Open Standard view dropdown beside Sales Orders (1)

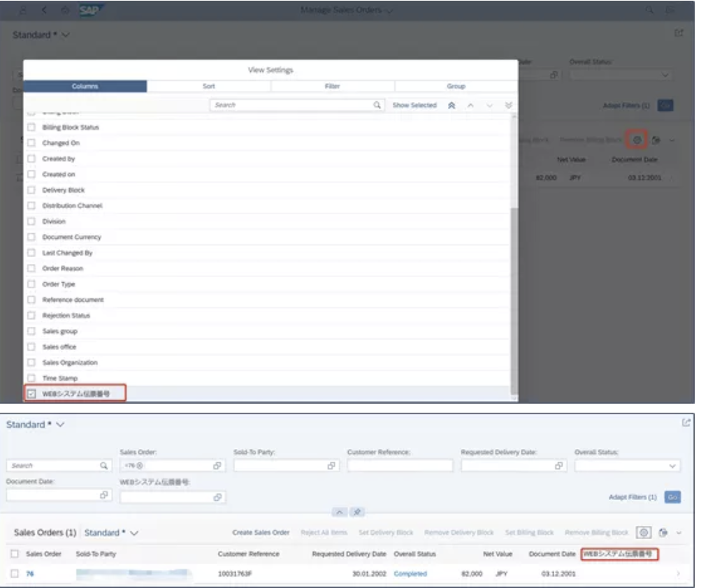111,533
